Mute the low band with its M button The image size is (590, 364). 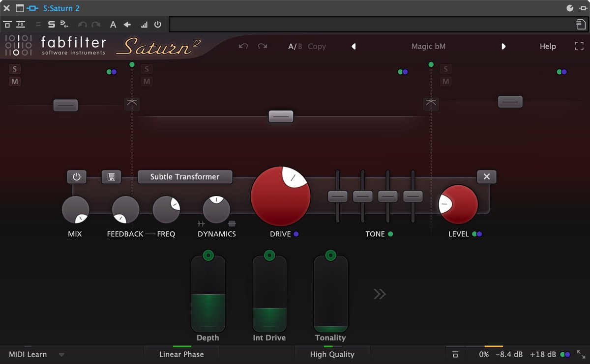[x=15, y=82]
